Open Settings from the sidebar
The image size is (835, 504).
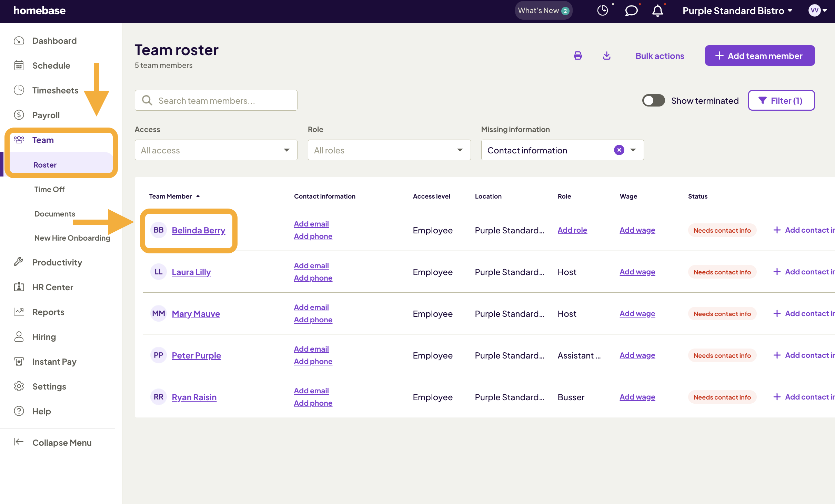pos(49,386)
